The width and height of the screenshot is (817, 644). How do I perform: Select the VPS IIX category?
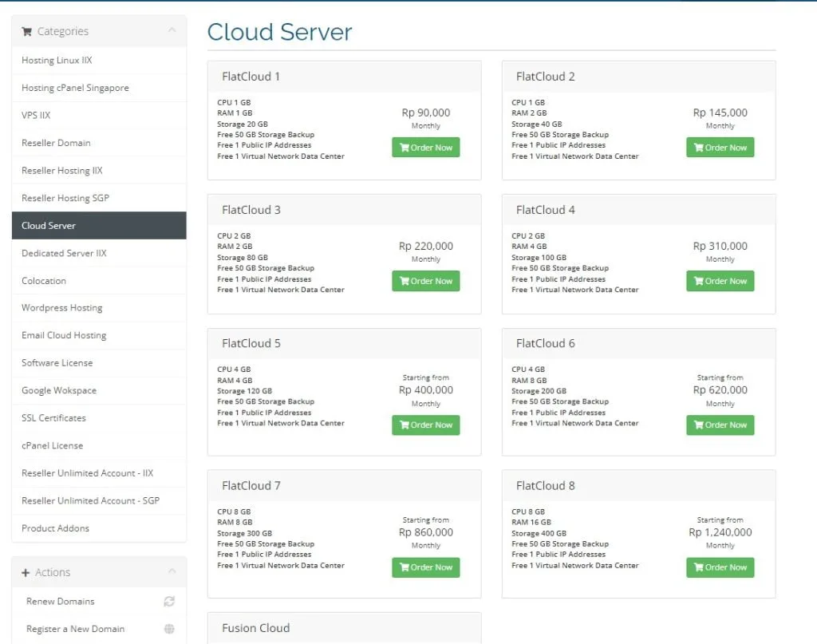coord(36,116)
